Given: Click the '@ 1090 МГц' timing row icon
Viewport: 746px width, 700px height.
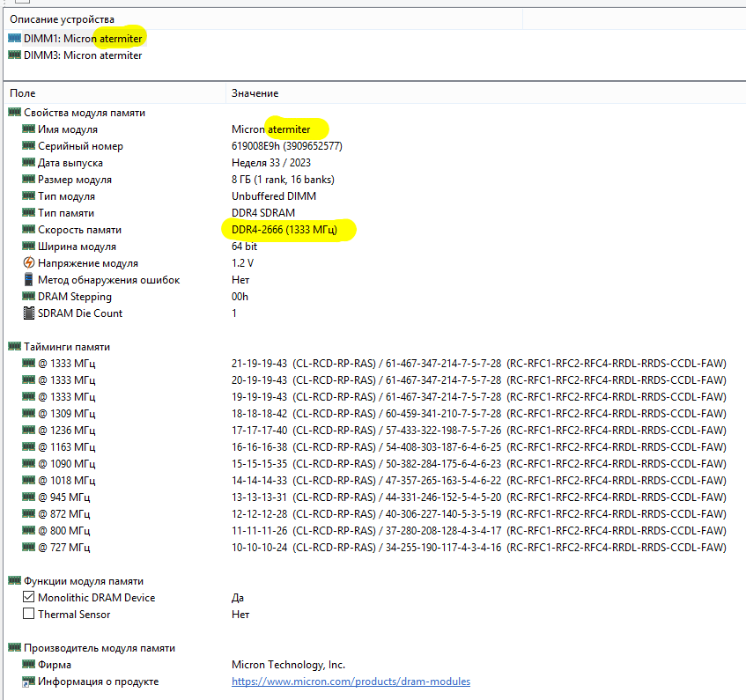Looking at the screenshot, I should [28, 463].
